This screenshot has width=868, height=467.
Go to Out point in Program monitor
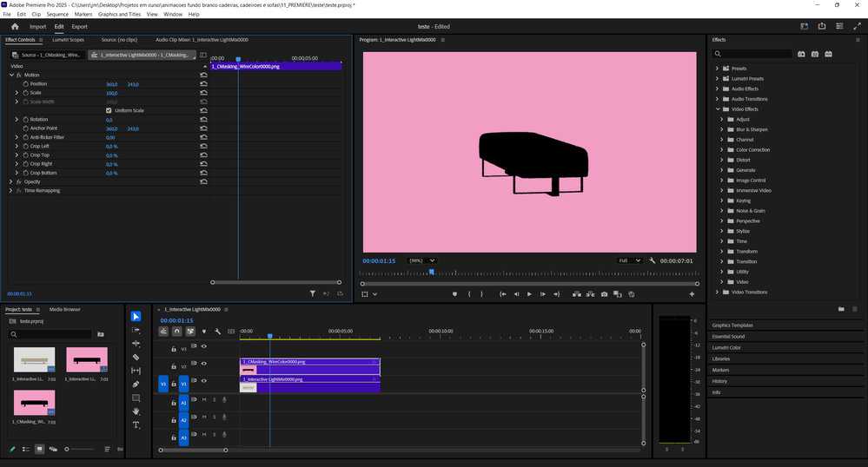coord(556,294)
